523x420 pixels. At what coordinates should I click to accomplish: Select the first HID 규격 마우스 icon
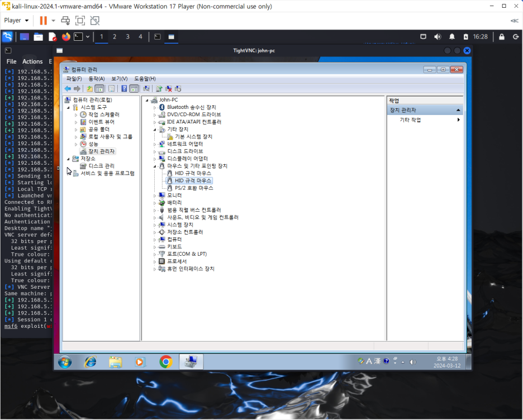pos(170,173)
